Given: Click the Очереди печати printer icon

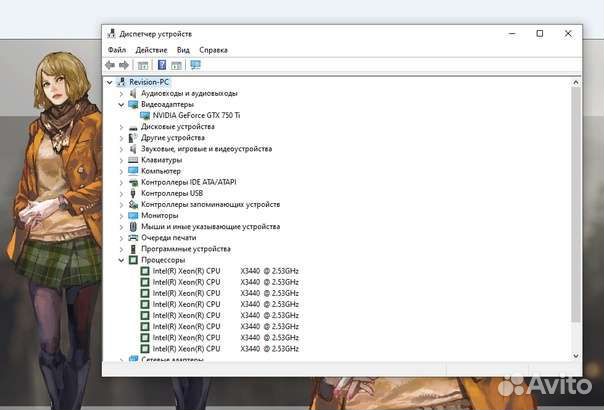Looking at the screenshot, I should pyautogui.click(x=133, y=238).
